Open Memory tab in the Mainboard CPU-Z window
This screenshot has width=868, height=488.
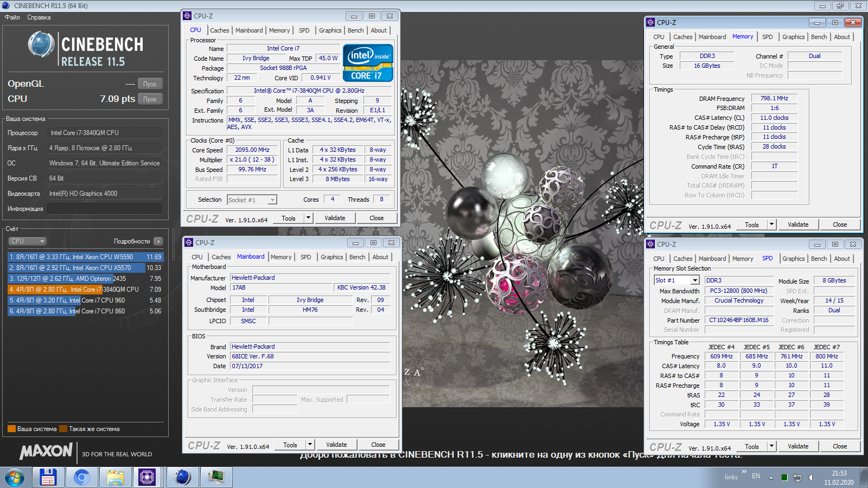(x=281, y=257)
